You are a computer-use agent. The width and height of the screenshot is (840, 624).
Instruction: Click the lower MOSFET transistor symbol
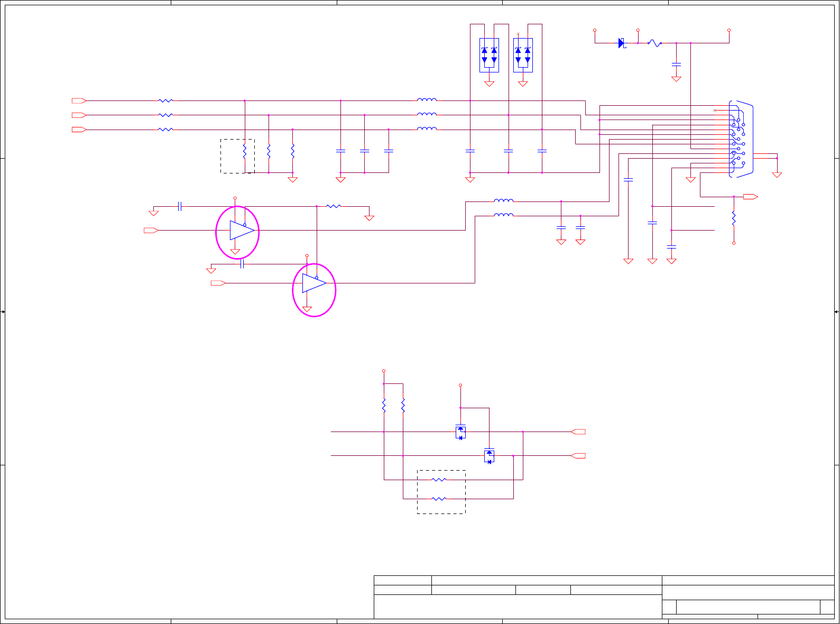pyautogui.click(x=490, y=455)
